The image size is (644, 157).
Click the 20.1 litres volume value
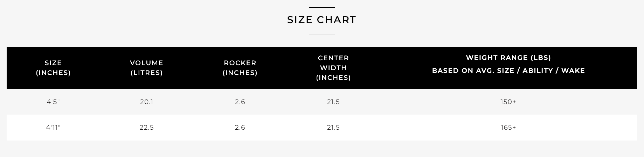146,102
